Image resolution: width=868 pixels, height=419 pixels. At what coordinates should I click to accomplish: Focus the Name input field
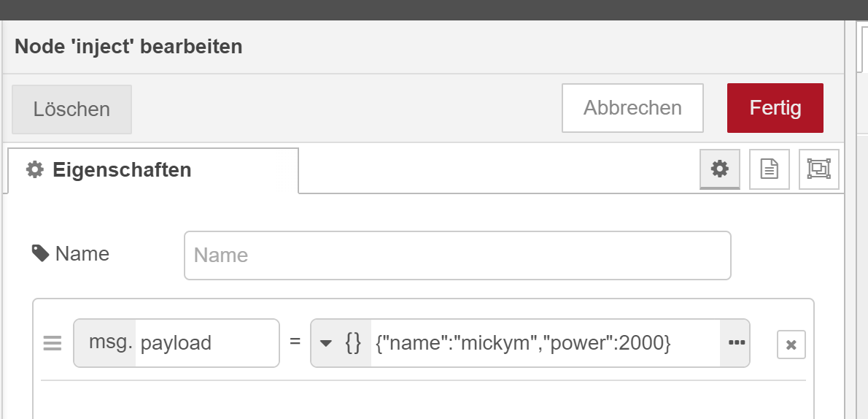[x=457, y=255]
